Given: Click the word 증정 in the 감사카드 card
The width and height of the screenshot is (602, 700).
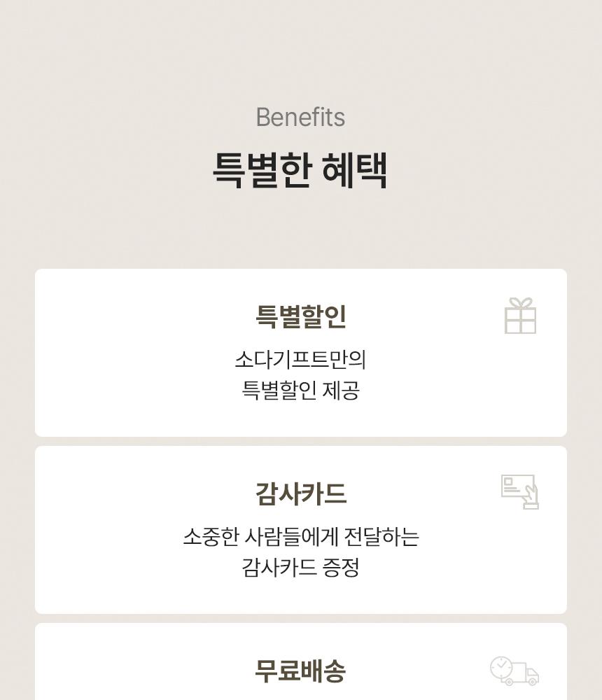Looking at the screenshot, I should 341,568.
